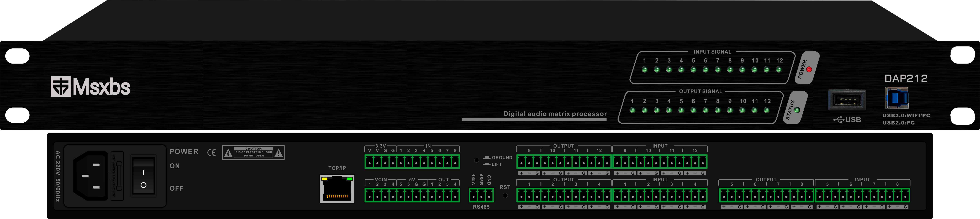Click the INPUT SIGNAL heading
Screen dimensions: 980x219
(713, 52)
